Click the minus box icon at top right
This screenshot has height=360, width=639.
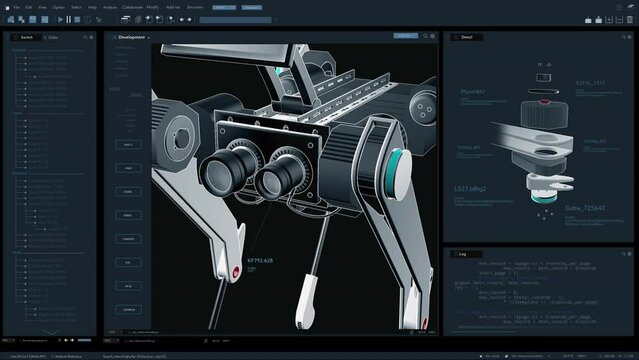point(619,20)
